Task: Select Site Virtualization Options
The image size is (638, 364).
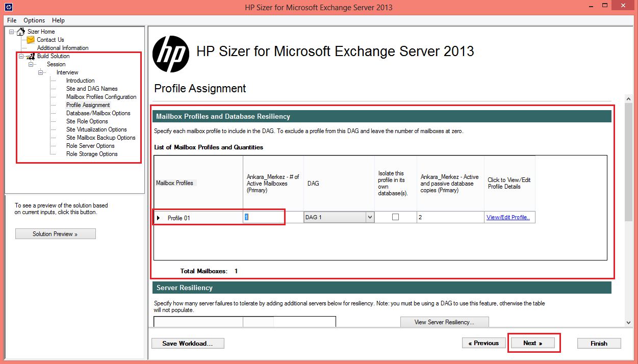Action: (x=96, y=129)
